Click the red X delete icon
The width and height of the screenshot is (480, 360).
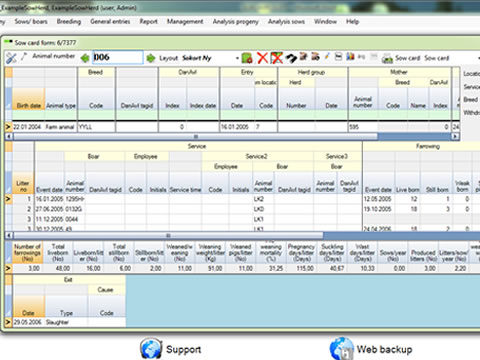click(x=263, y=58)
